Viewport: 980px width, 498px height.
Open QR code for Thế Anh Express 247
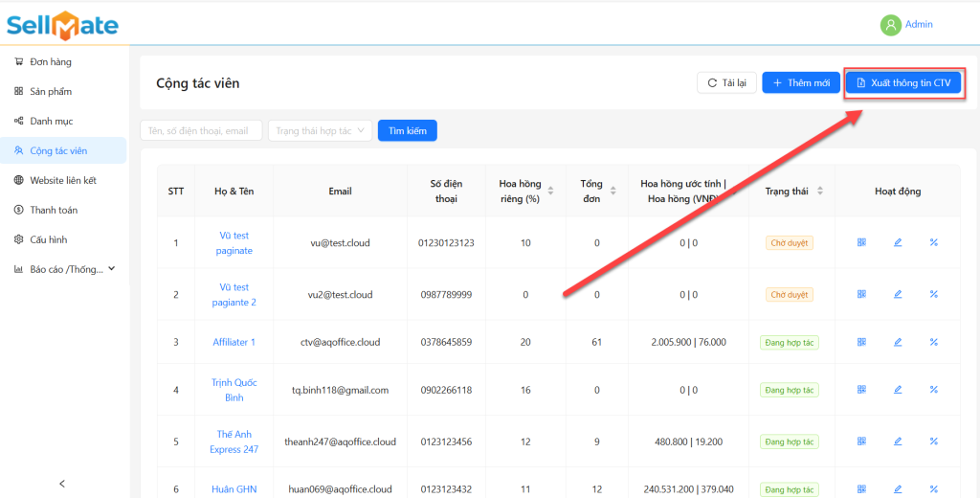point(861,441)
